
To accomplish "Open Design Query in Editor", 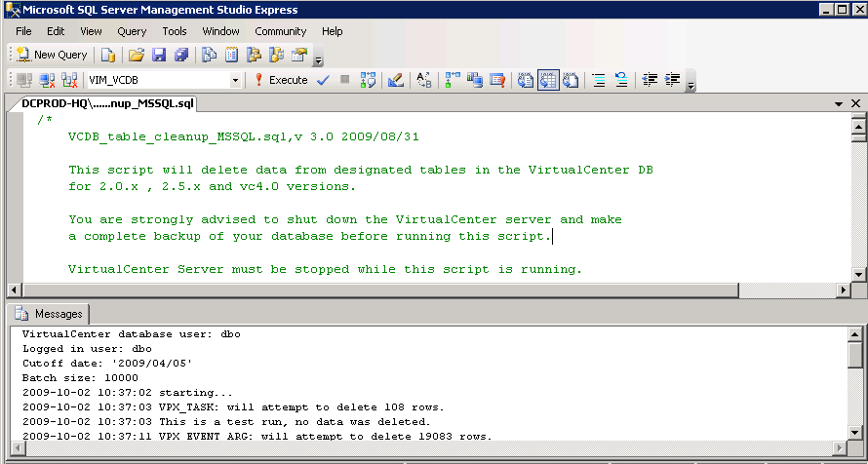I will coord(396,80).
